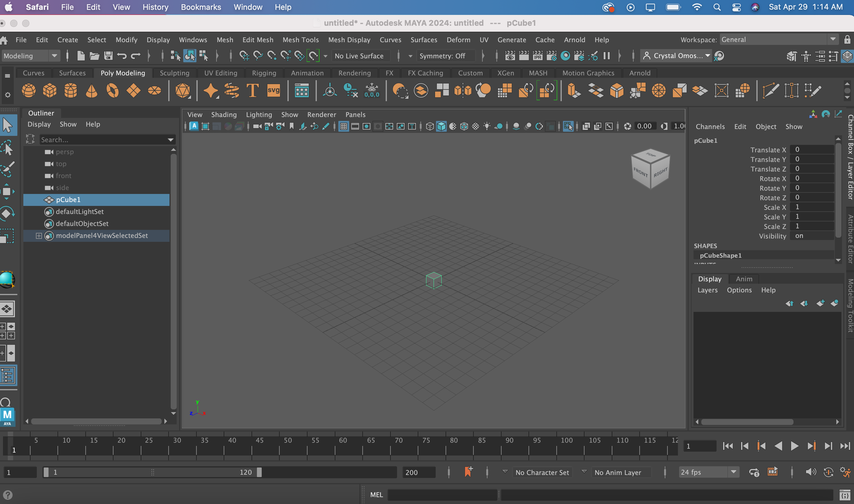
Task: Toggle smooth shade all in the viewport
Action: click(441, 126)
